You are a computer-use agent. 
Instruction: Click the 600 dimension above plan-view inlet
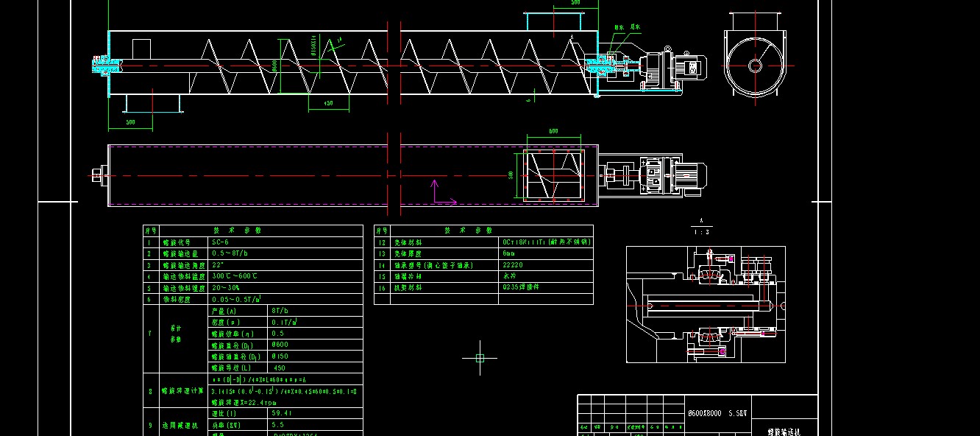pyautogui.click(x=553, y=131)
